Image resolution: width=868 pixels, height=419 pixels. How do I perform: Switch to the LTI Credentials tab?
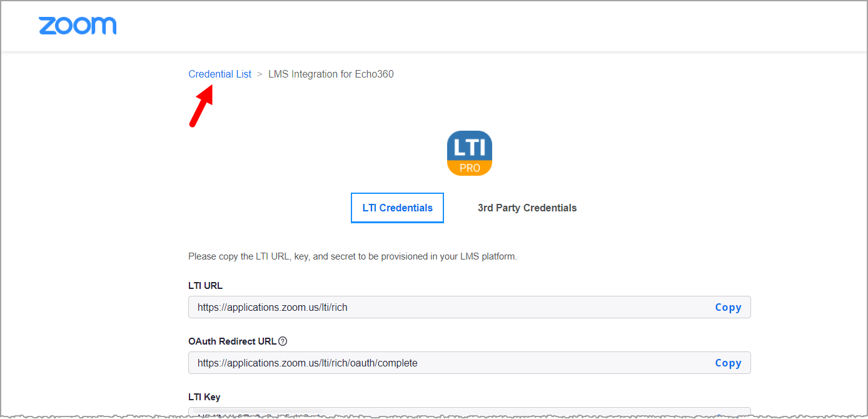pyautogui.click(x=397, y=208)
